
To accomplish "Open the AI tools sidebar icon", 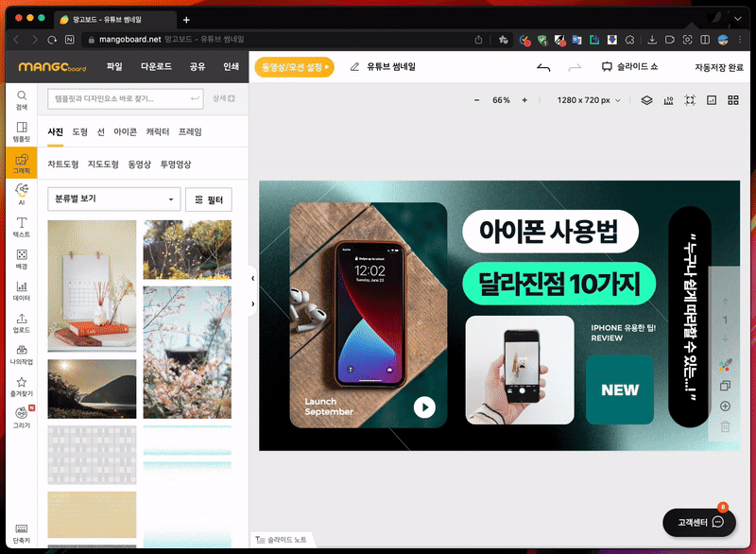I will 22,195.
